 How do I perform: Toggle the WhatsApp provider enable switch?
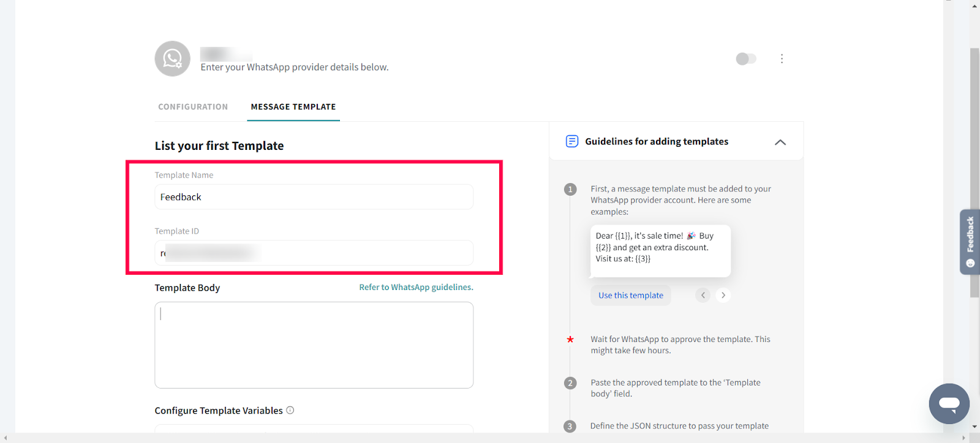(x=746, y=59)
